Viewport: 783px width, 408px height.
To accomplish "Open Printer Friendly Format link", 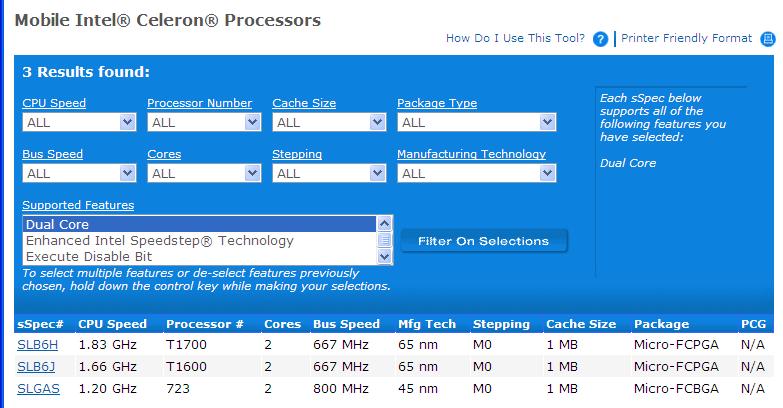I will coord(686,38).
